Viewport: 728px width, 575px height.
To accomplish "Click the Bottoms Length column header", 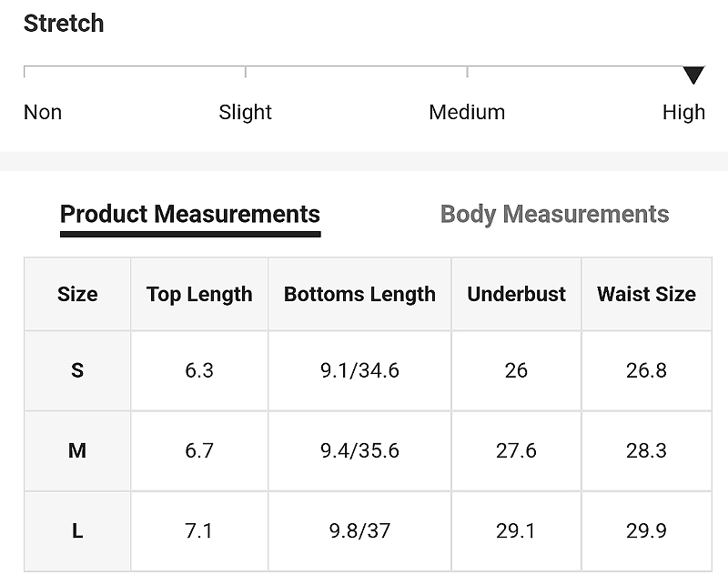I will (x=359, y=294).
